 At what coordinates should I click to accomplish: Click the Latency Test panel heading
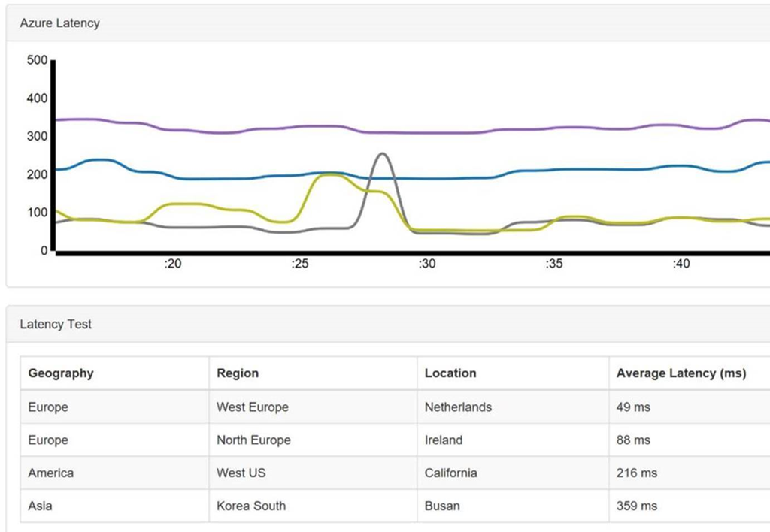tap(56, 325)
